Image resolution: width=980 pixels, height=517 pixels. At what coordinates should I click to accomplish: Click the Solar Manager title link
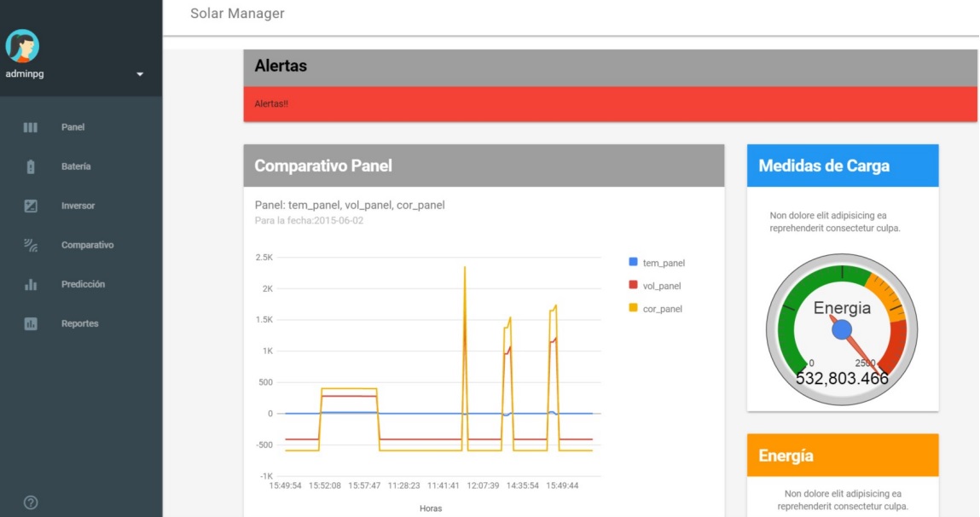click(237, 14)
